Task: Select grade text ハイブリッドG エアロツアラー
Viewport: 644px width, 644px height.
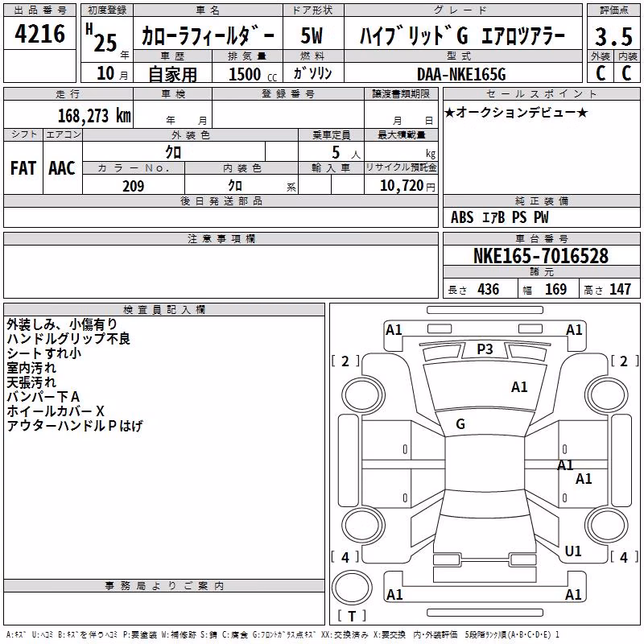Action: pos(463,36)
